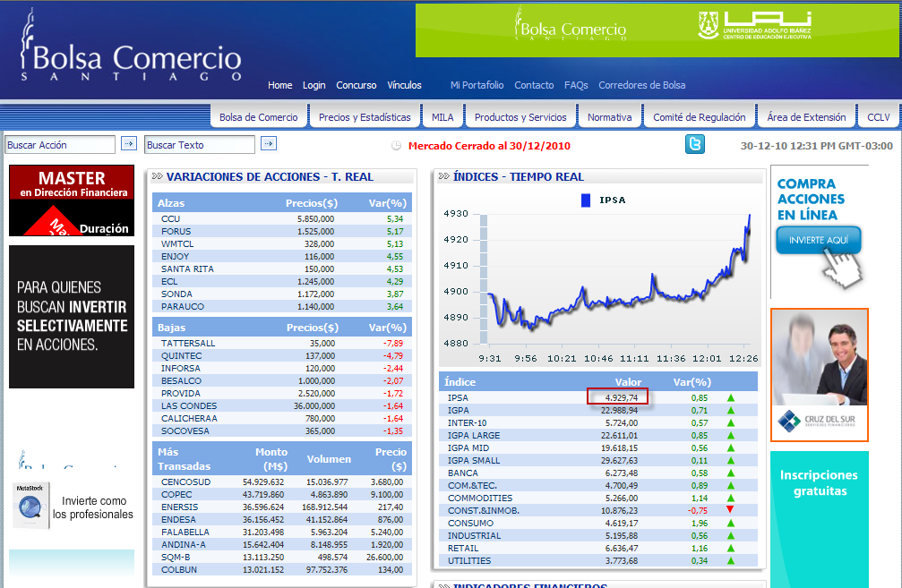Image resolution: width=902 pixels, height=588 pixels.
Task: Click the IPSA blue legend square
Action: (x=586, y=200)
